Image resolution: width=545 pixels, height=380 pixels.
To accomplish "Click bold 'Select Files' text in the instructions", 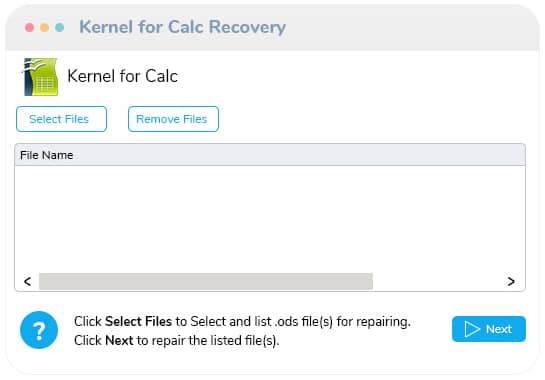I will [x=138, y=322].
